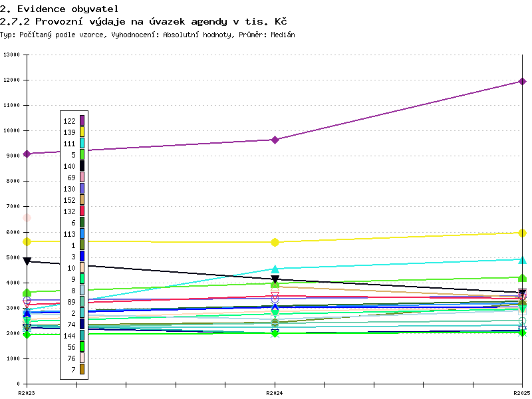Click the yellow legend swatch for series 139

(82, 132)
